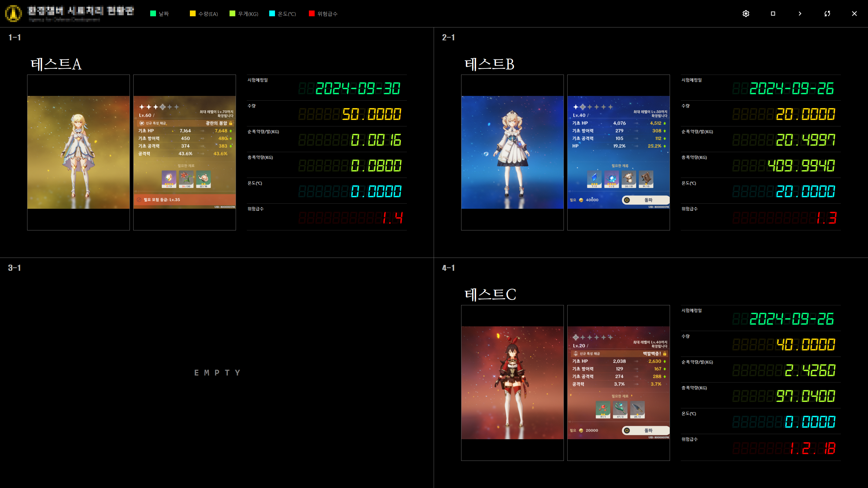Image resolution: width=868 pixels, height=488 pixels.
Task: Open 테스트A character image thumbnail
Action: (x=78, y=152)
